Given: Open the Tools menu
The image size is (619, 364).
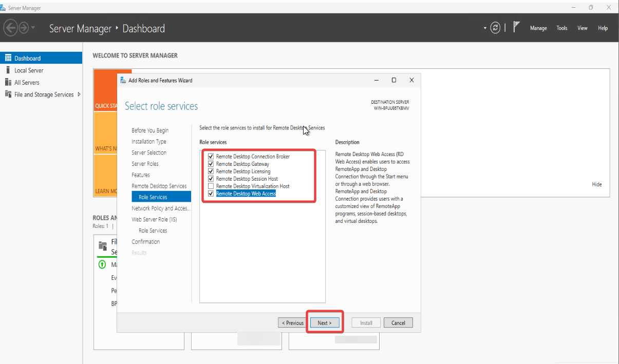Looking at the screenshot, I should (561, 28).
